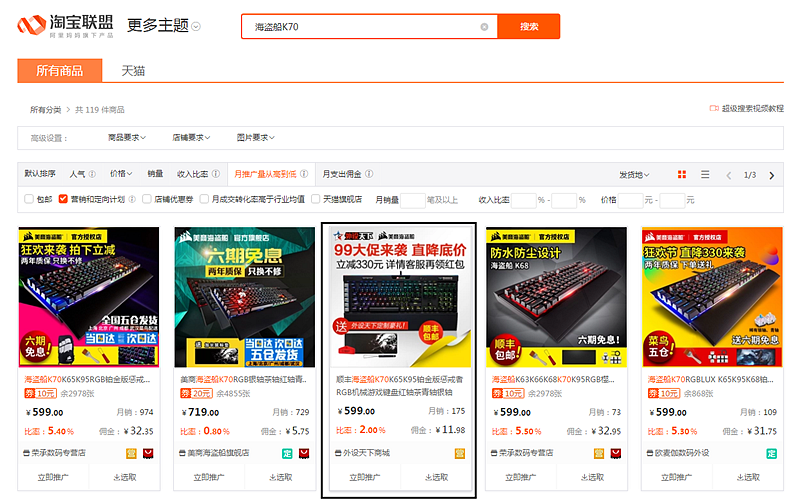
Task: Sort by 收入比率
Action: pyautogui.click(x=192, y=174)
